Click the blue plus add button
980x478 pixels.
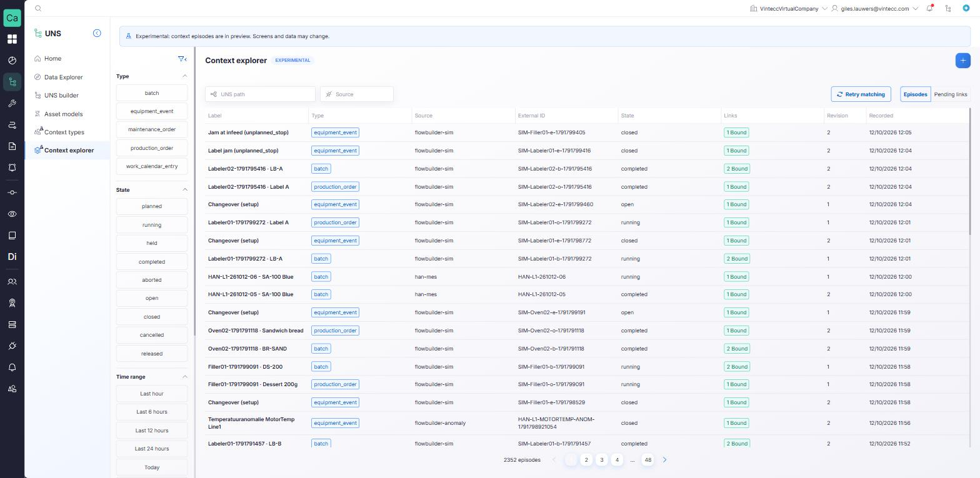962,61
